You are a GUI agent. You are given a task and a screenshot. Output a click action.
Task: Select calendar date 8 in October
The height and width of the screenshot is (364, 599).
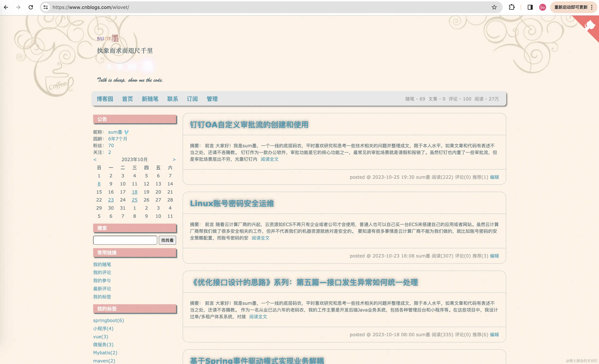coord(99,184)
